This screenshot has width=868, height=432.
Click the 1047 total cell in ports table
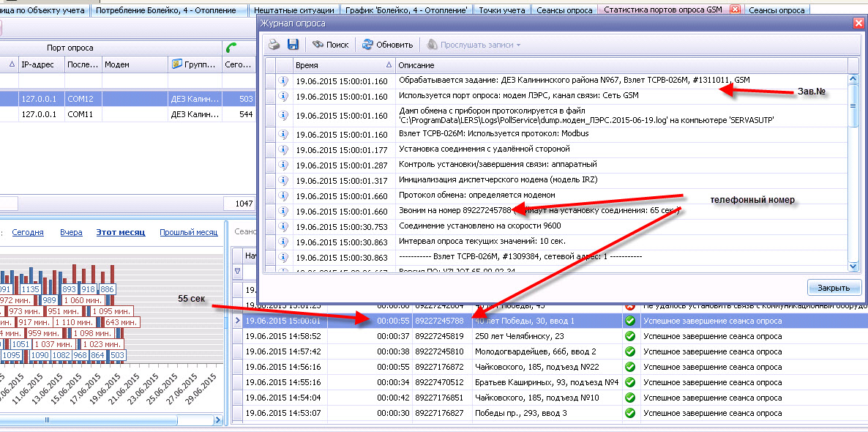click(239, 204)
